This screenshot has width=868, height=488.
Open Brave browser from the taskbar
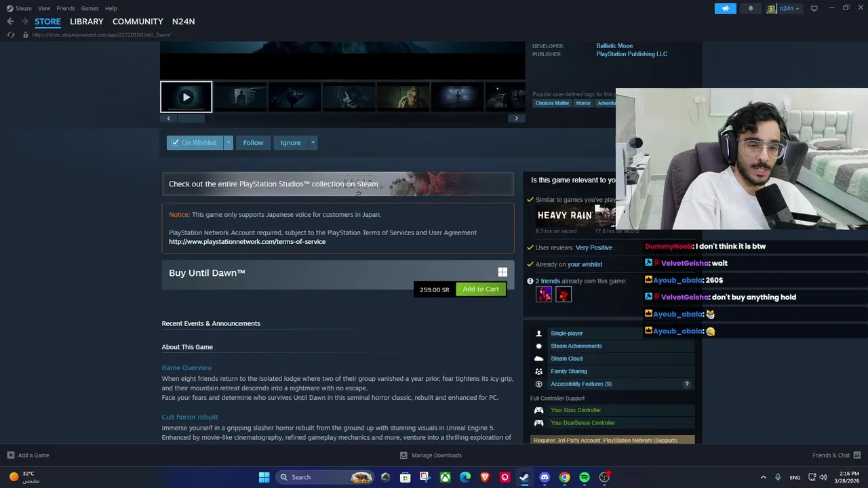point(485,477)
